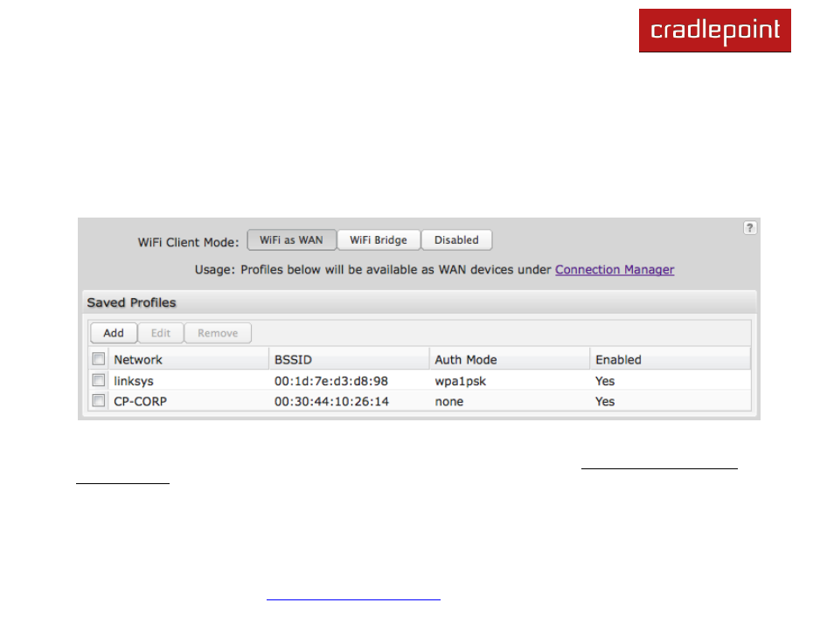Select WiFi Bridge client mode
The image size is (834, 644).
379,239
